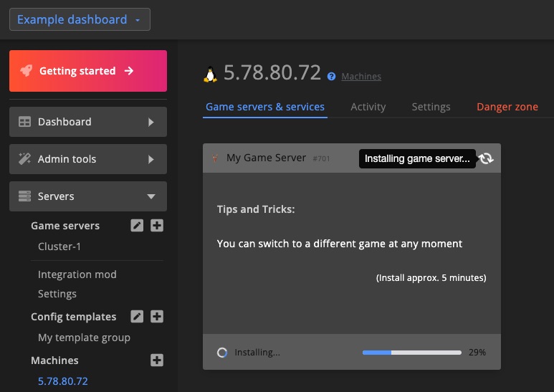The width and height of the screenshot is (554, 392).
Task: Open the Example dashboard dropdown
Action: tap(80, 20)
